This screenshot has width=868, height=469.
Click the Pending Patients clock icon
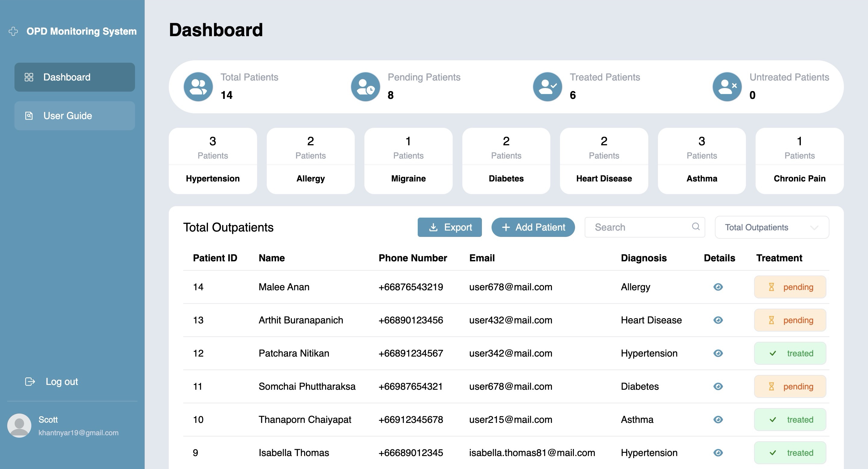coord(365,87)
